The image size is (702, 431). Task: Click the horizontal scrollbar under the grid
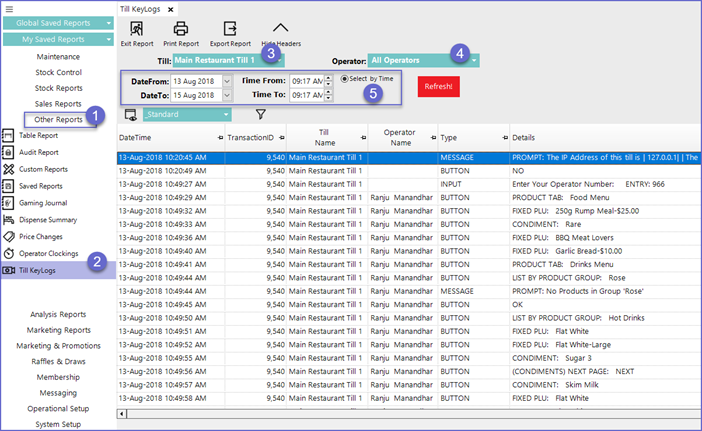tap(400, 413)
